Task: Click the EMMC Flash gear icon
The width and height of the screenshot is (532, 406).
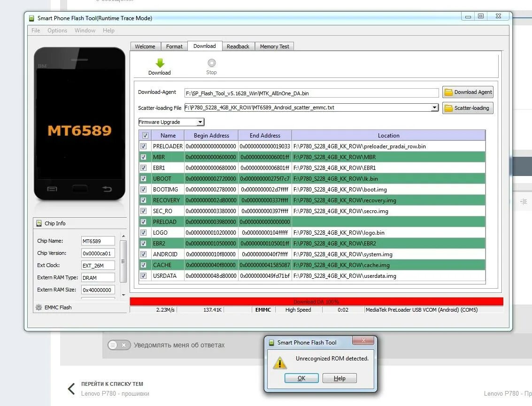Action: (39, 307)
